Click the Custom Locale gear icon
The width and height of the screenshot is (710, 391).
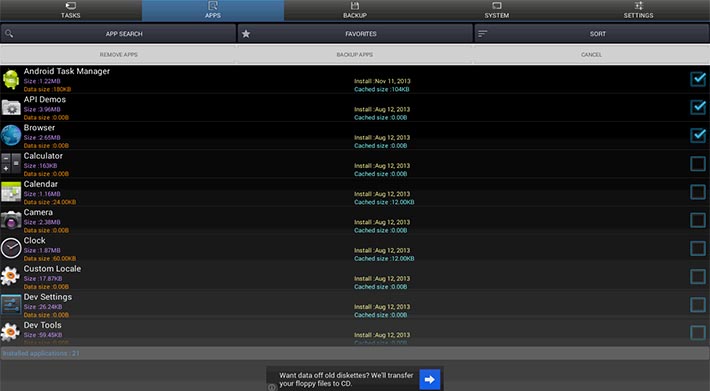tap(11, 276)
